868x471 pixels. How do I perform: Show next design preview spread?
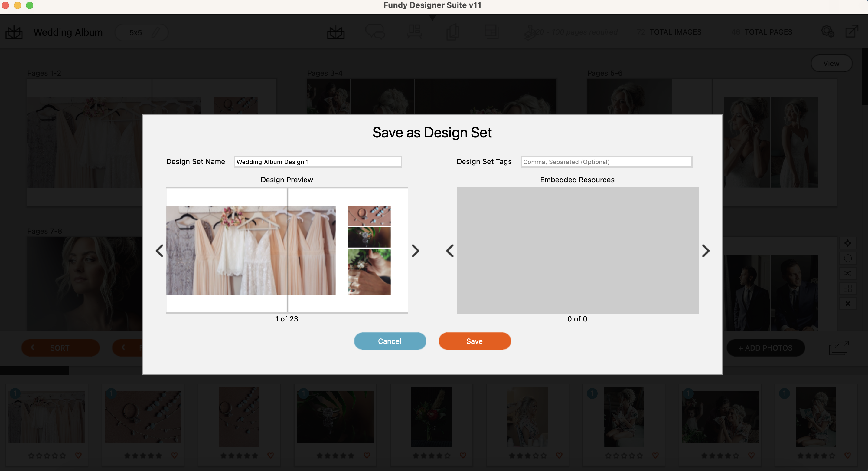pyautogui.click(x=416, y=251)
